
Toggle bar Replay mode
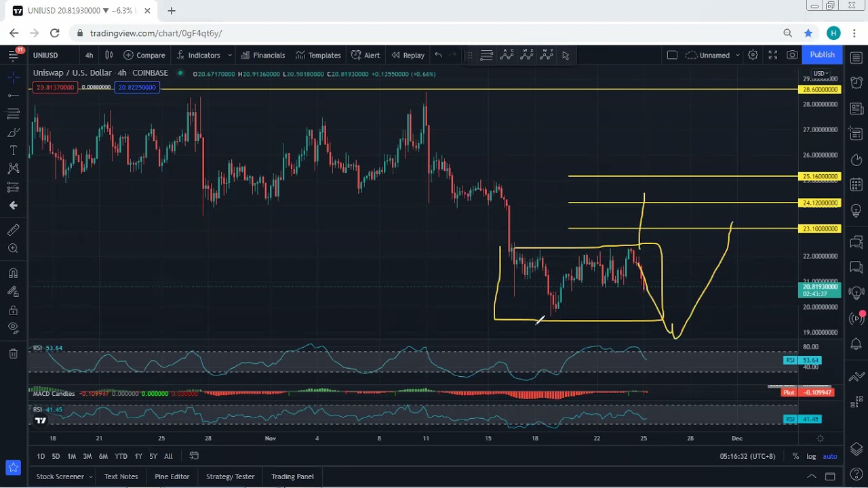pyautogui.click(x=407, y=55)
